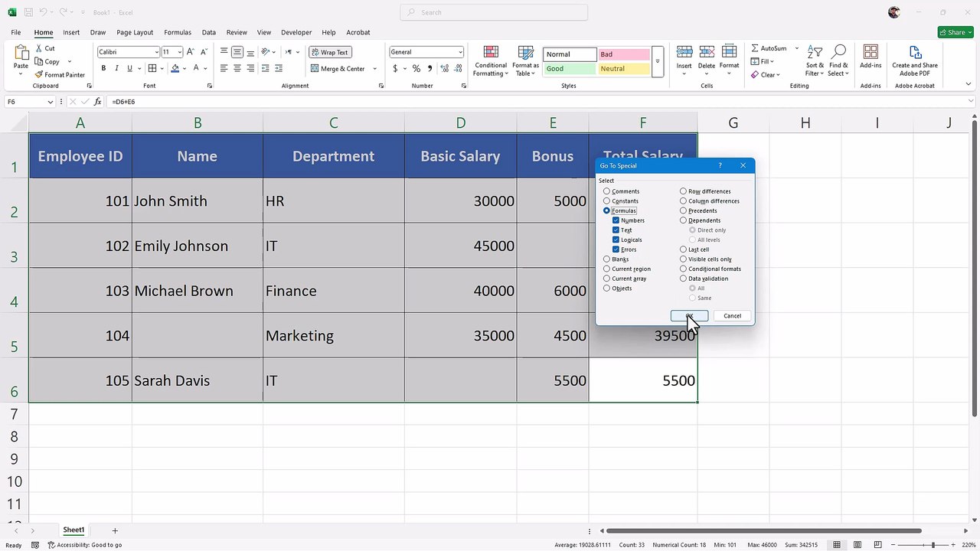Image resolution: width=980 pixels, height=551 pixels.
Task: Add a new sheet with plus icon
Action: click(x=115, y=530)
